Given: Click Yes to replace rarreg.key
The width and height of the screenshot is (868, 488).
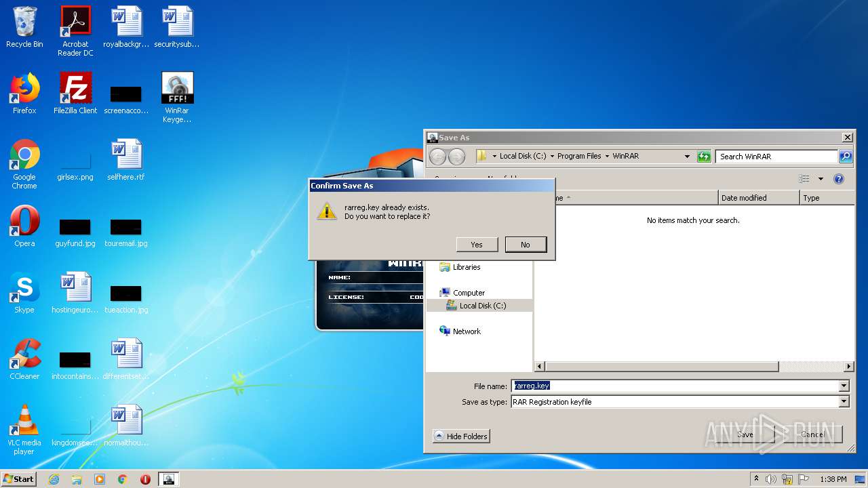Looking at the screenshot, I should 477,245.
